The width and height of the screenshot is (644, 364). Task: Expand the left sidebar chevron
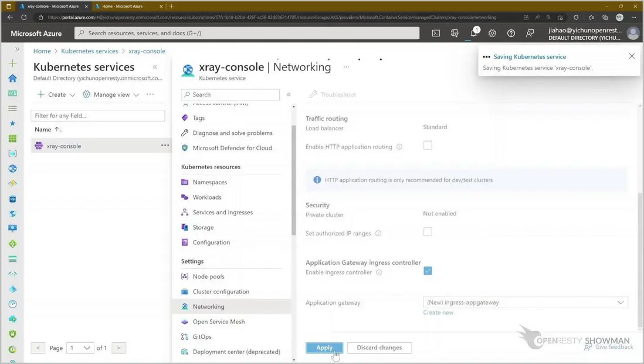click(17, 49)
